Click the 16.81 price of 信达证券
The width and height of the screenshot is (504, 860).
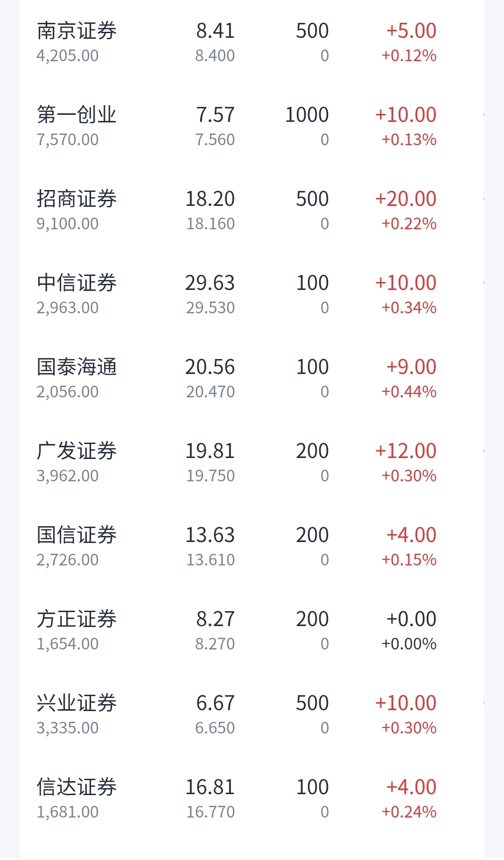[x=210, y=787]
